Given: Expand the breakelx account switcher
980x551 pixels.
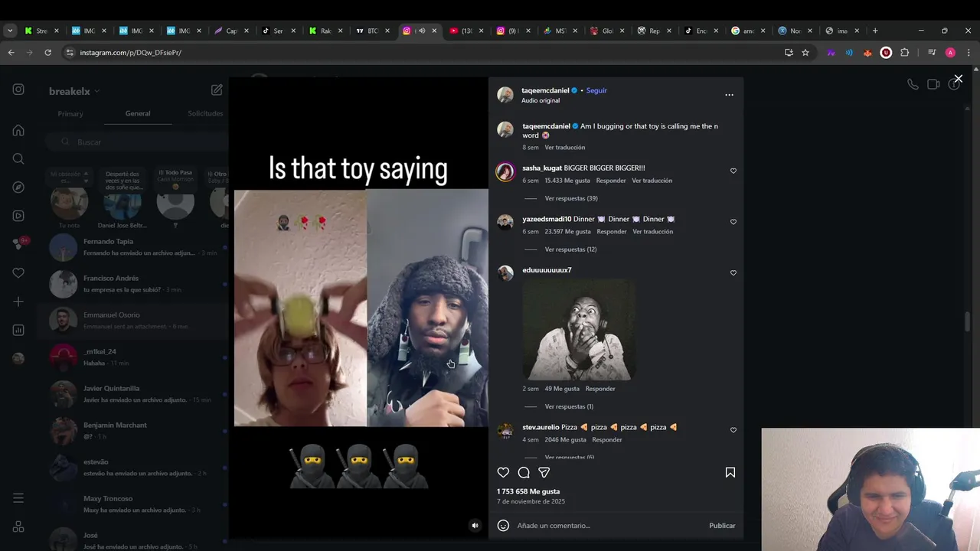Looking at the screenshot, I should (x=74, y=91).
